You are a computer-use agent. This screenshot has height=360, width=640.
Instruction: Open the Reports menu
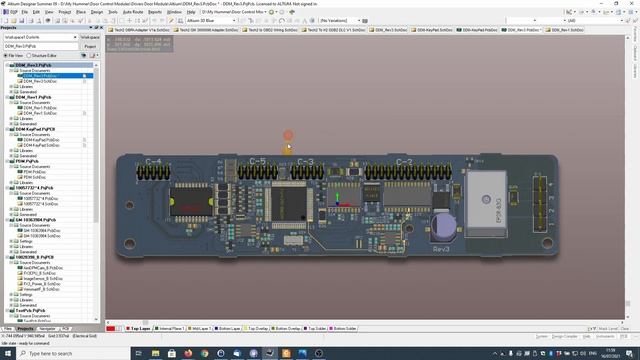click(x=155, y=12)
